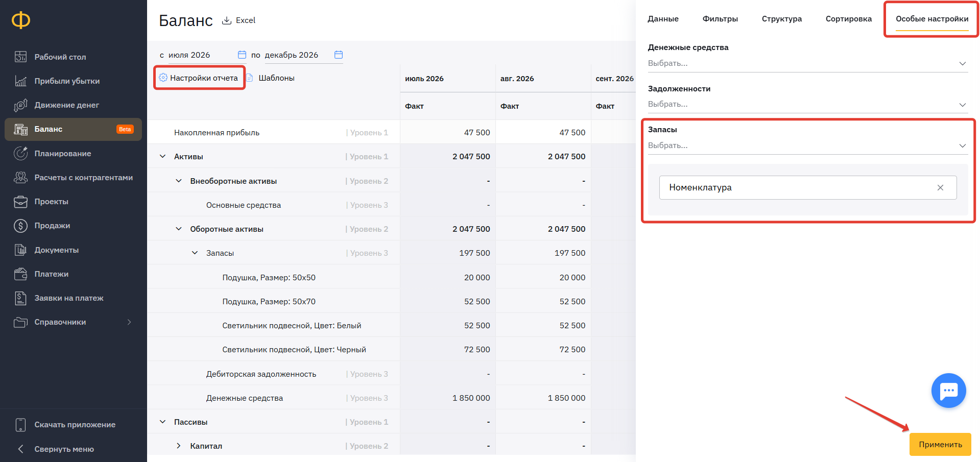Click Расчеты с контрагентами icon

(x=20, y=177)
